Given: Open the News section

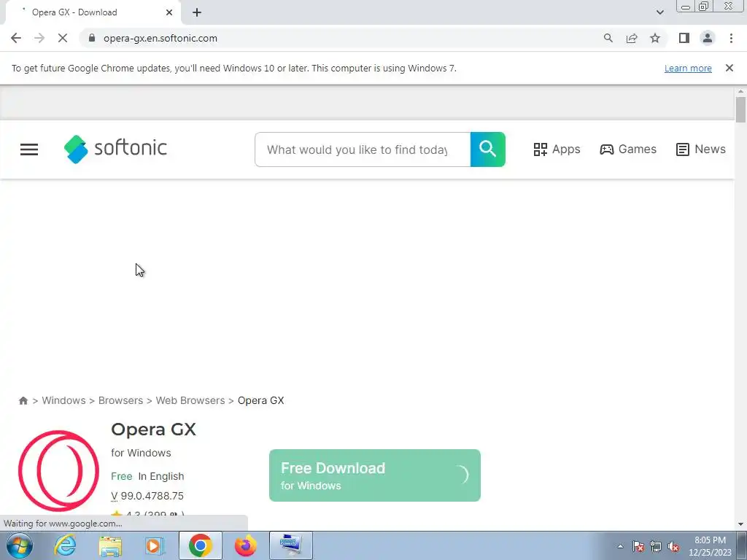Looking at the screenshot, I should point(700,149).
